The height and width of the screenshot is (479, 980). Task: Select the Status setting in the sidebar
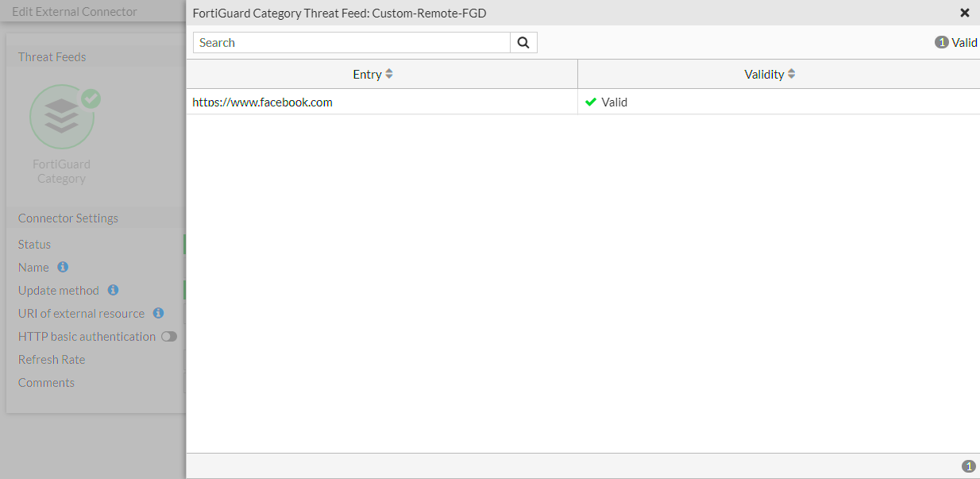tap(33, 244)
